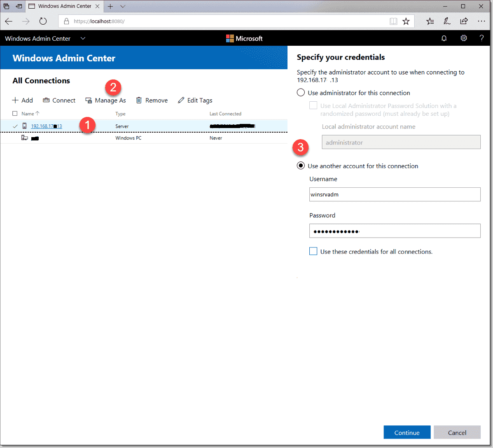Viewport: 493px width, 448px height.
Task: Click the Continue button
Action: 407,432
